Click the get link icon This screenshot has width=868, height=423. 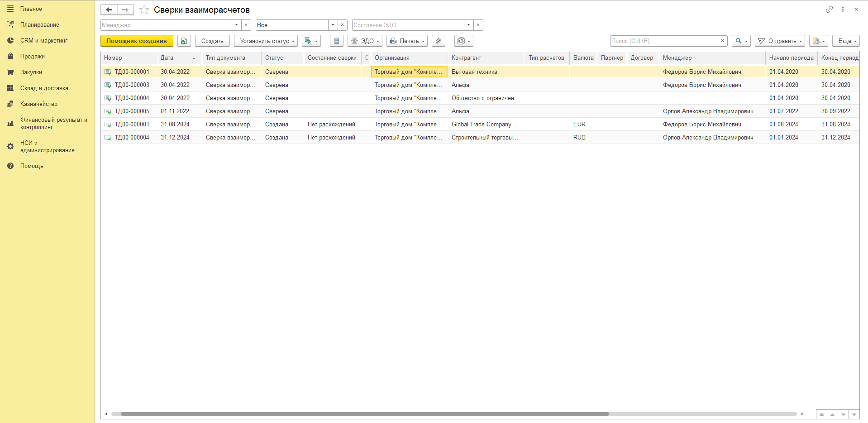pyautogui.click(x=829, y=9)
